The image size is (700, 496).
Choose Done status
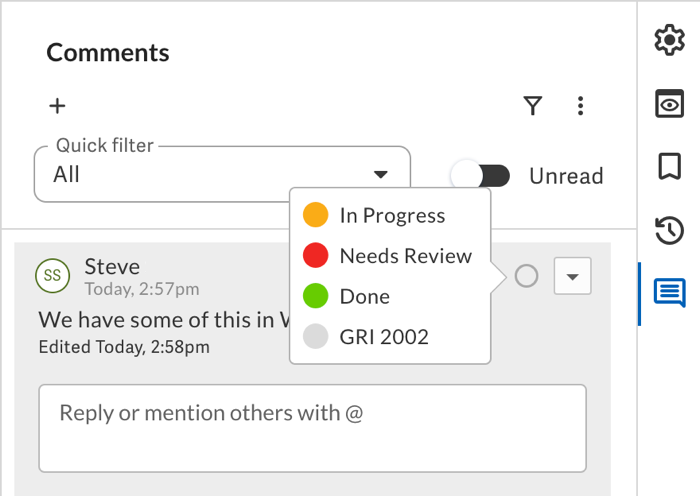390,296
